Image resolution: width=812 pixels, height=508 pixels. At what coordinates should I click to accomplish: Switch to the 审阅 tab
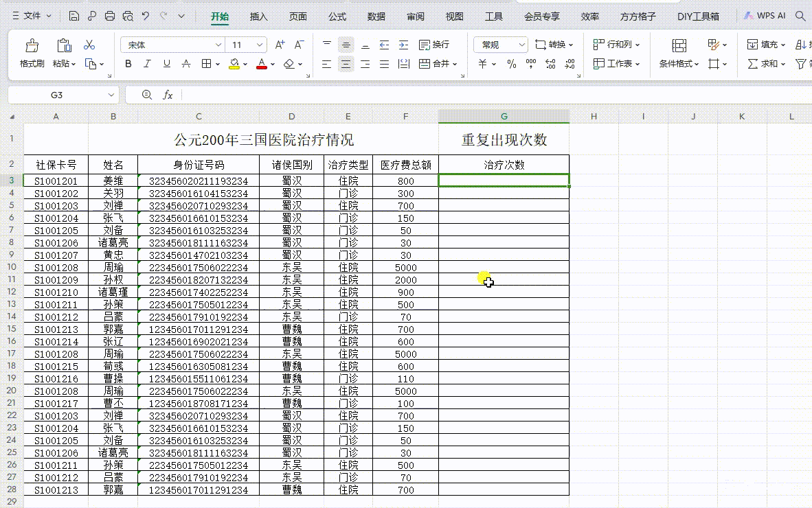(416, 16)
